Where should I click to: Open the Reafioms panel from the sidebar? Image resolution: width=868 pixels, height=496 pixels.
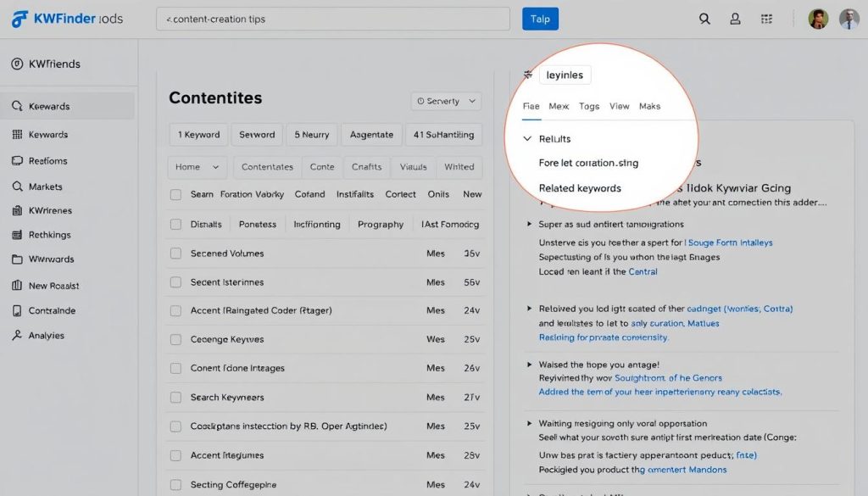(x=19, y=160)
